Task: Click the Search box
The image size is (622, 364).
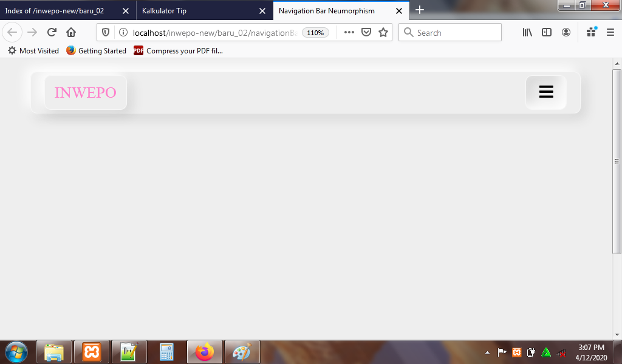Action: (450, 33)
